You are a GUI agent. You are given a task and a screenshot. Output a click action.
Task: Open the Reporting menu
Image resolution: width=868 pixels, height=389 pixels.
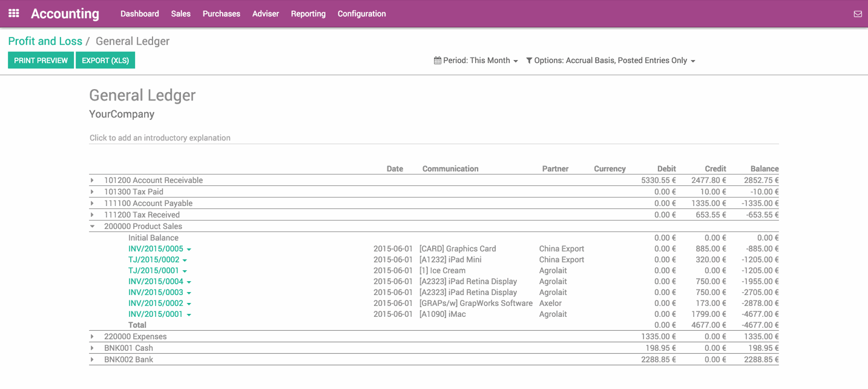tap(308, 14)
